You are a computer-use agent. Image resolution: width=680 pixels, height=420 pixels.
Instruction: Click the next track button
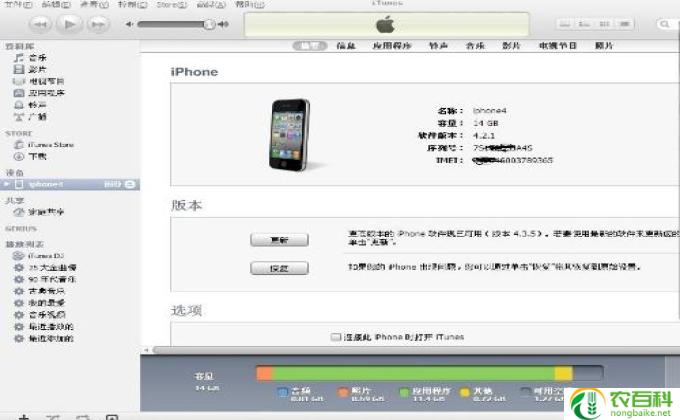[x=98, y=24]
